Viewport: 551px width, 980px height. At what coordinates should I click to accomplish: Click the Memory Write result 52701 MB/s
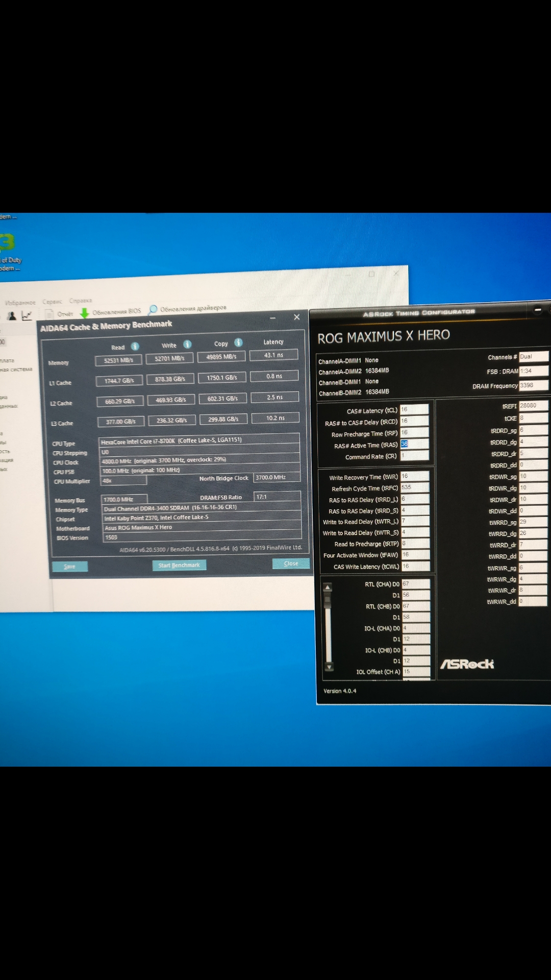point(170,358)
